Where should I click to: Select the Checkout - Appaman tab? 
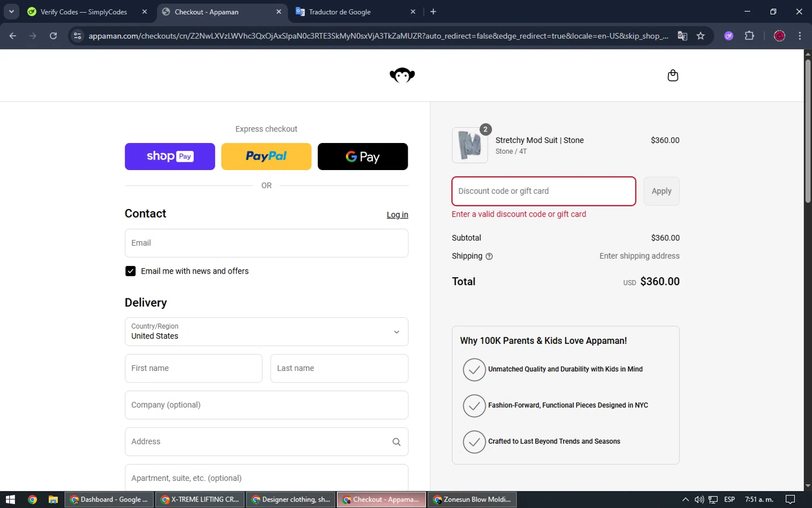[222, 12]
